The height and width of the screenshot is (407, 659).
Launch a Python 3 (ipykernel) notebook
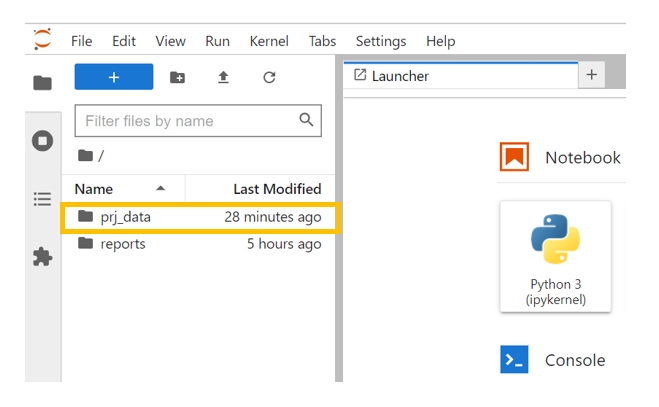coord(555,256)
